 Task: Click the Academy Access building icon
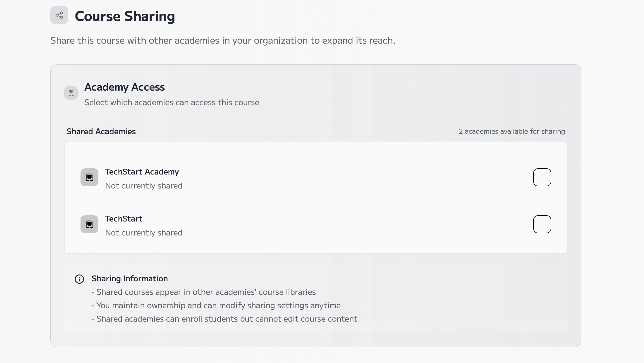click(x=71, y=93)
